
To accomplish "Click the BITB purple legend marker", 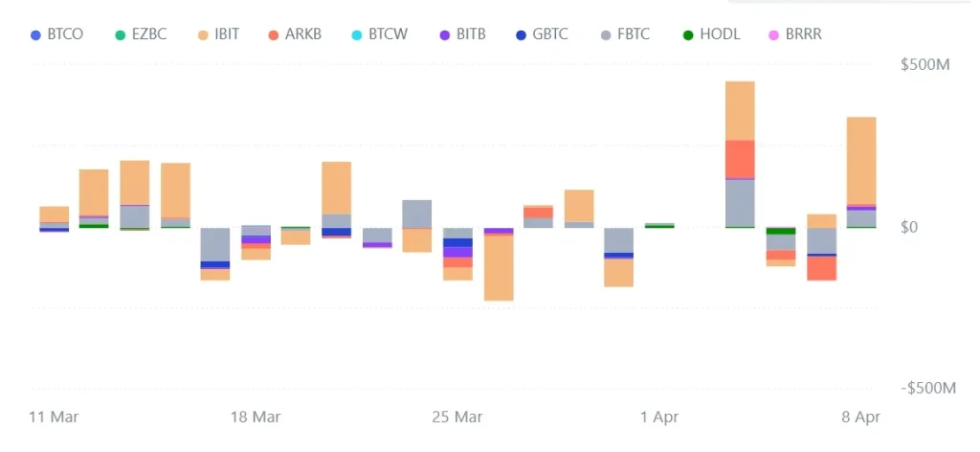I will tap(445, 34).
